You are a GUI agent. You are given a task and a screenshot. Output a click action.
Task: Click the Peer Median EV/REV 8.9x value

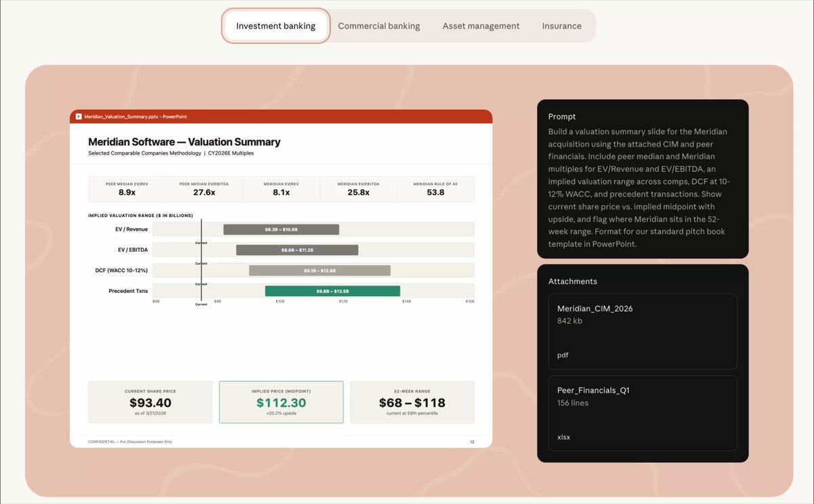[127, 193]
